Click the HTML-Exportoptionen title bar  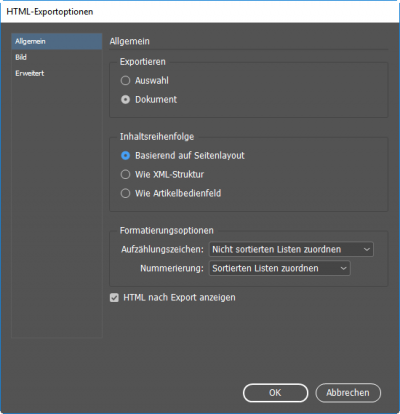[200, 12]
